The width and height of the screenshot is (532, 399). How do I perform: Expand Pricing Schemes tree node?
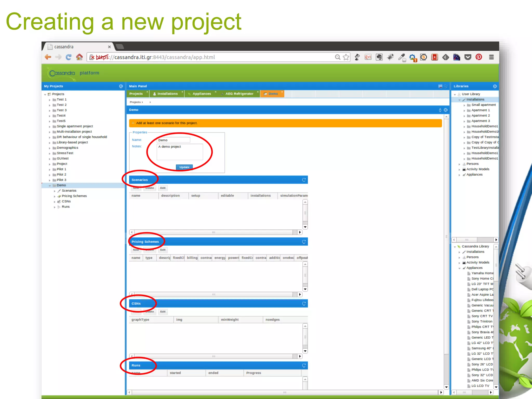(x=55, y=196)
